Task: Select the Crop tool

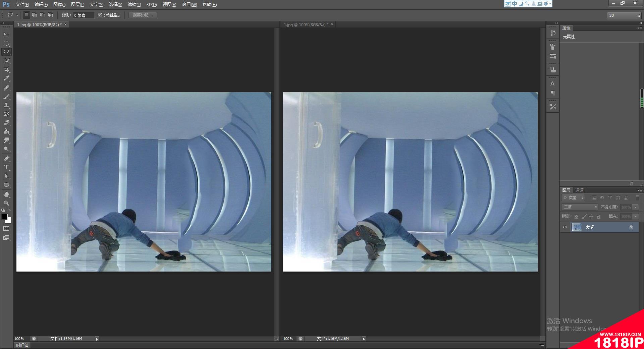Action: click(x=6, y=69)
